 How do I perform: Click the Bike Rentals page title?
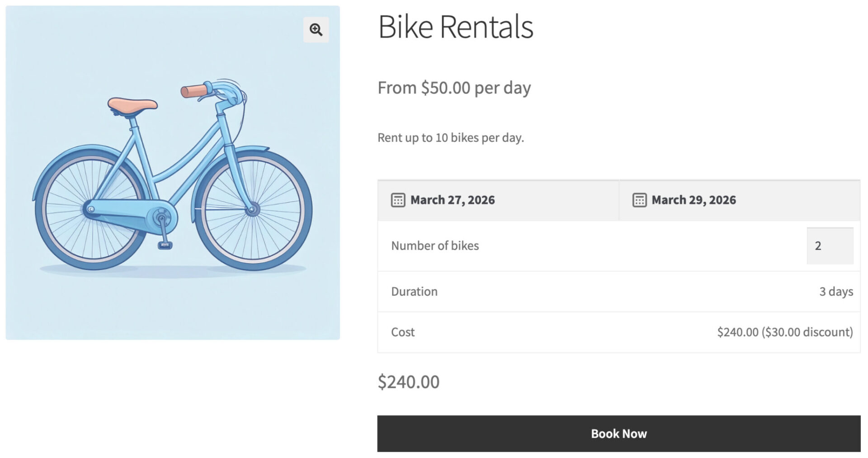pos(456,26)
